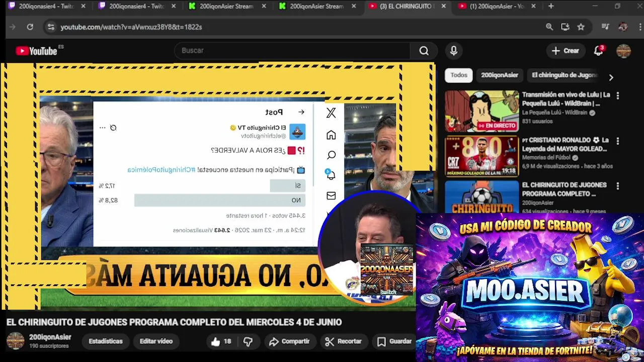Open the YouTube notifications bell
This screenshot has height=362, width=644.
click(x=599, y=50)
